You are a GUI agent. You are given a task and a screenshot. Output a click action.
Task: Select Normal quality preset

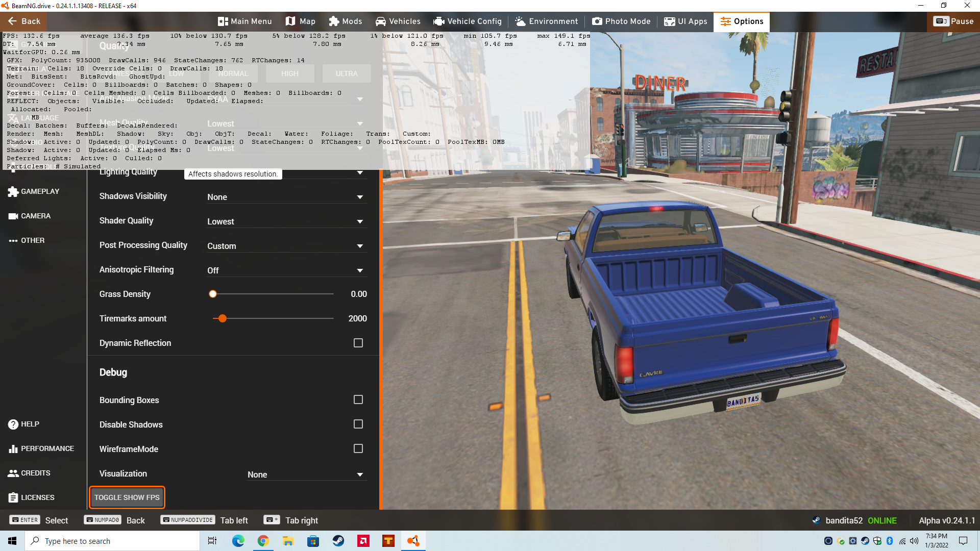tap(233, 73)
